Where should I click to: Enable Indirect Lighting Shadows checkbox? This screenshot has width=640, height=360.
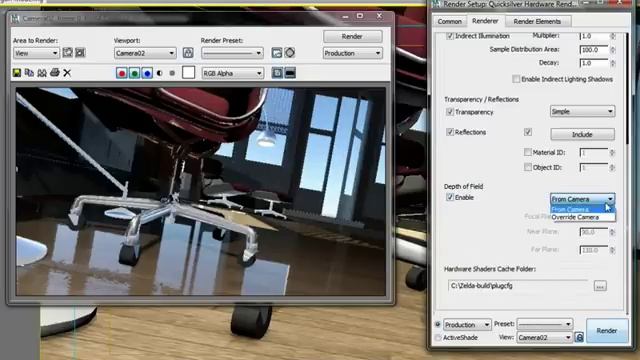click(516, 79)
